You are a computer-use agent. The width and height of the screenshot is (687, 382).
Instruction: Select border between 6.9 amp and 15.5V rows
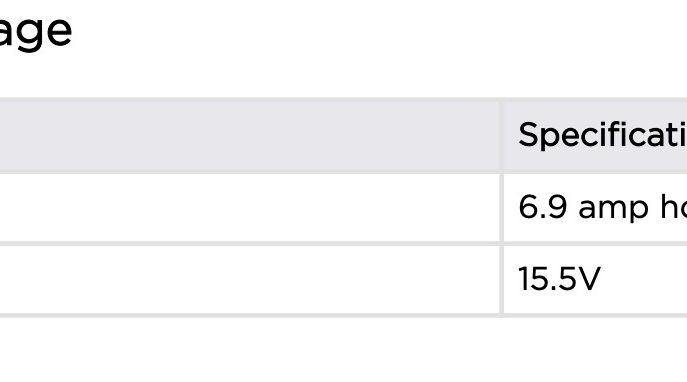click(344, 243)
